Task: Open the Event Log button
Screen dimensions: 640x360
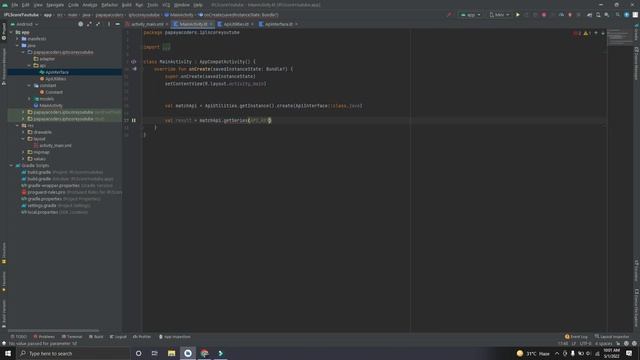Action: (576, 337)
